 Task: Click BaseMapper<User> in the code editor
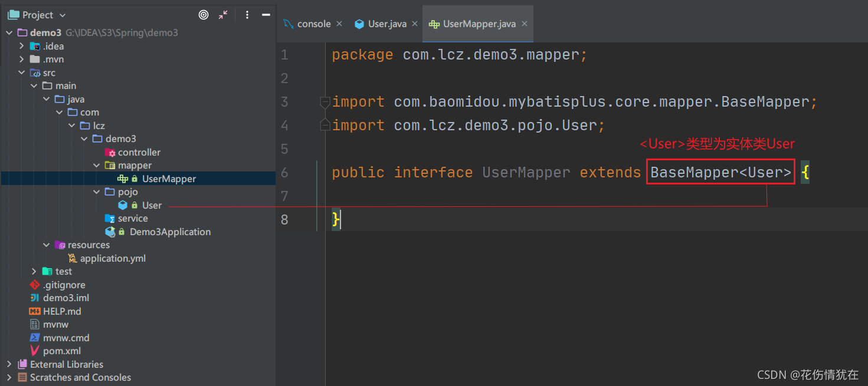[720, 172]
